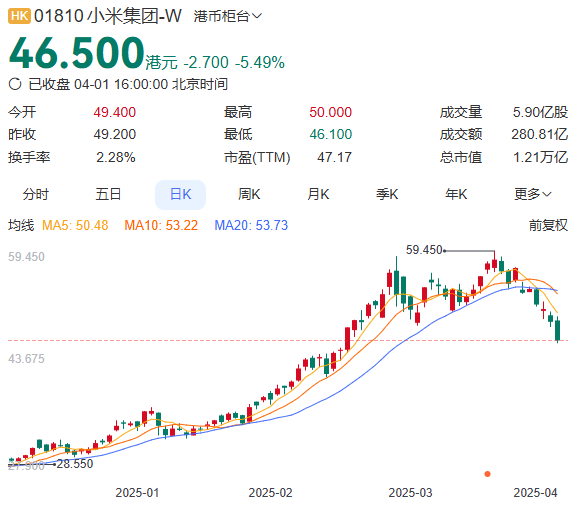Click the 今开 value 49.400

(114, 112)
